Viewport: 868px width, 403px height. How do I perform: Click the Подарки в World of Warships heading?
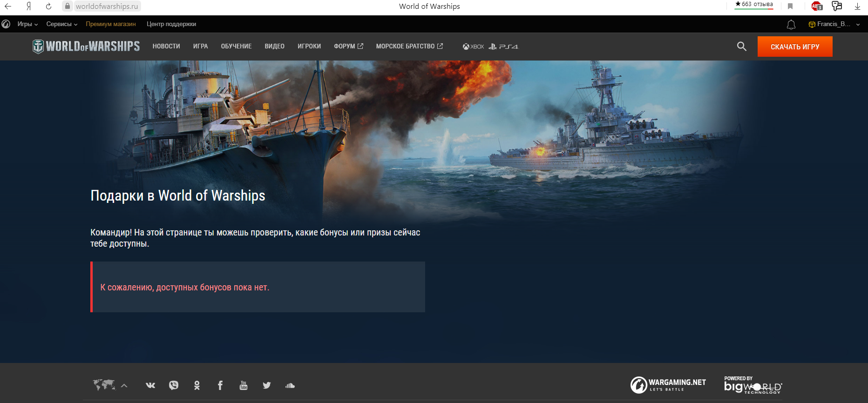[x=178, y=196]
